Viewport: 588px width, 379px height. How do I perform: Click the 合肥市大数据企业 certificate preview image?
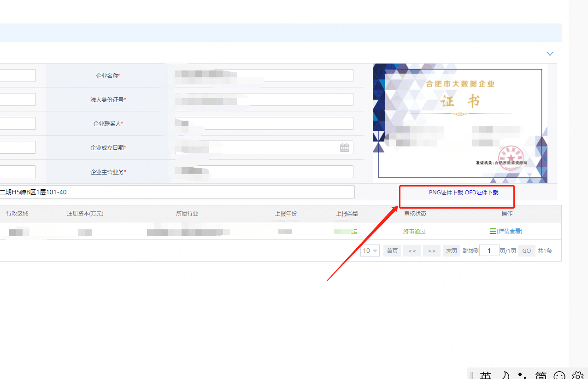click(460, 123)
